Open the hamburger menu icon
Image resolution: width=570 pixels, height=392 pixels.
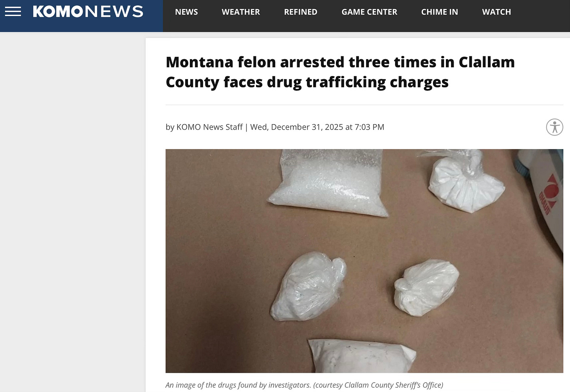[13, 12]
